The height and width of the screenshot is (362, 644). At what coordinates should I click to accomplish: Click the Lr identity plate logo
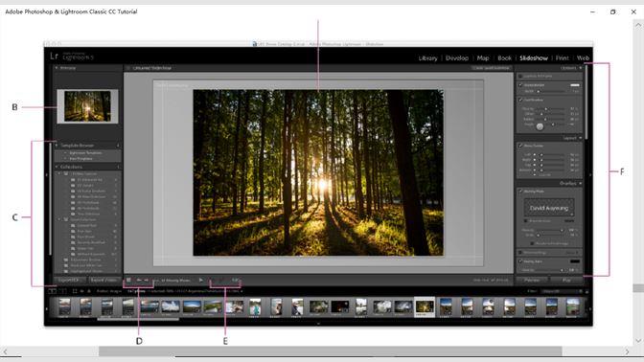point(55,56)
